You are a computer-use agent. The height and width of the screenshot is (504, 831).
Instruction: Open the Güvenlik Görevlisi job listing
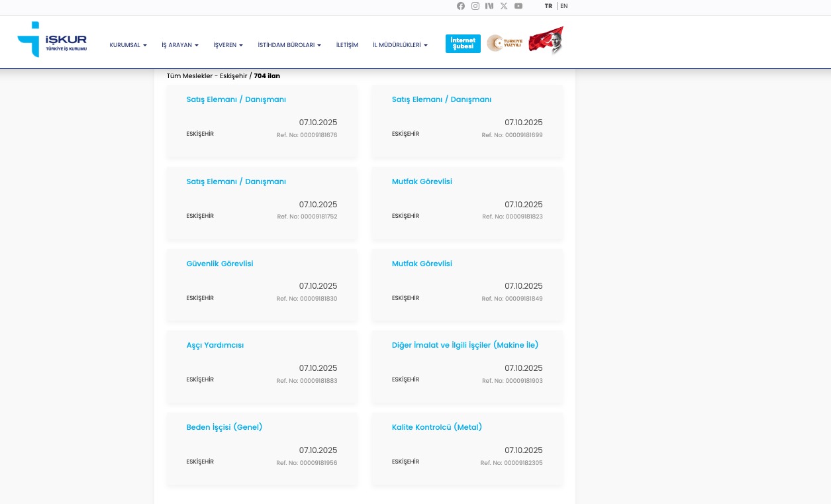coord(220,264)
